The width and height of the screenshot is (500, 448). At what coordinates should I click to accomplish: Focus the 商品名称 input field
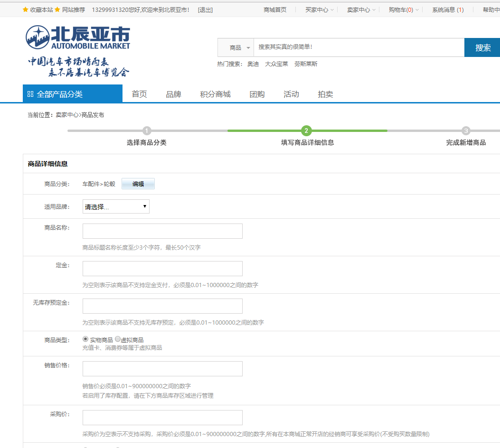coord(162,231)
